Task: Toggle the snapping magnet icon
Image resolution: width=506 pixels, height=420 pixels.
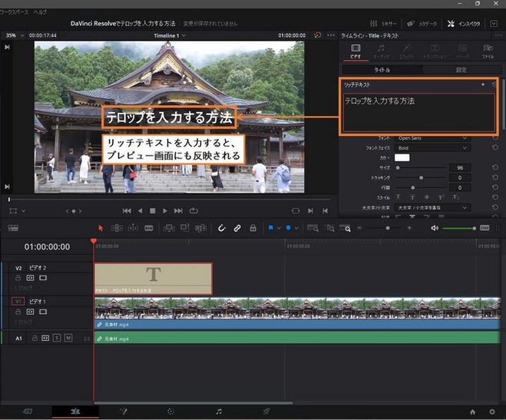Action: coord(221,228)
